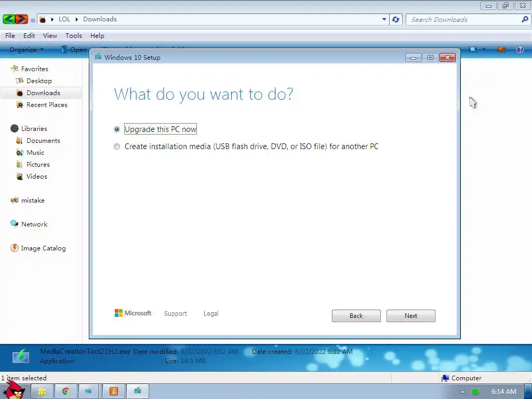The image size is (532, 399).
Task: Click the Microsoft logo in setup dialog
Action: tap(133, 313)
